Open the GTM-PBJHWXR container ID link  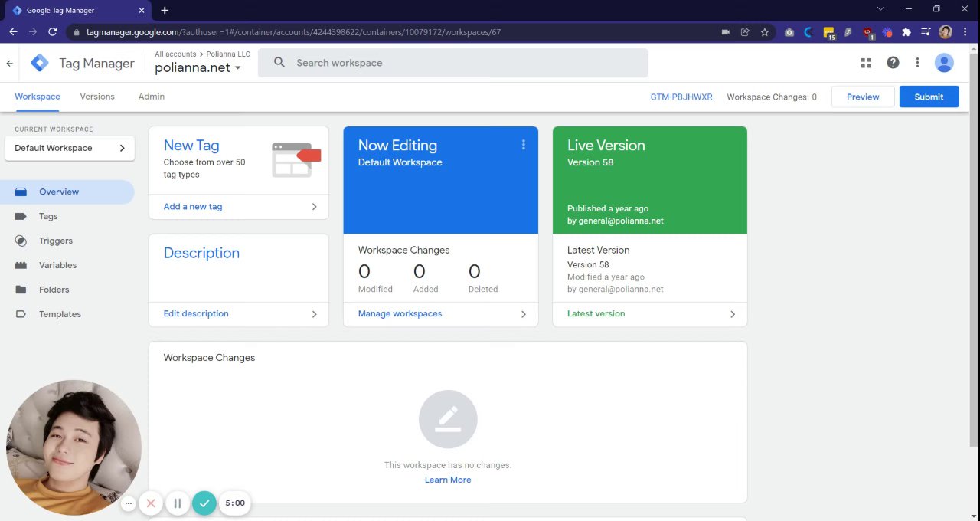(x=681, y=97)
